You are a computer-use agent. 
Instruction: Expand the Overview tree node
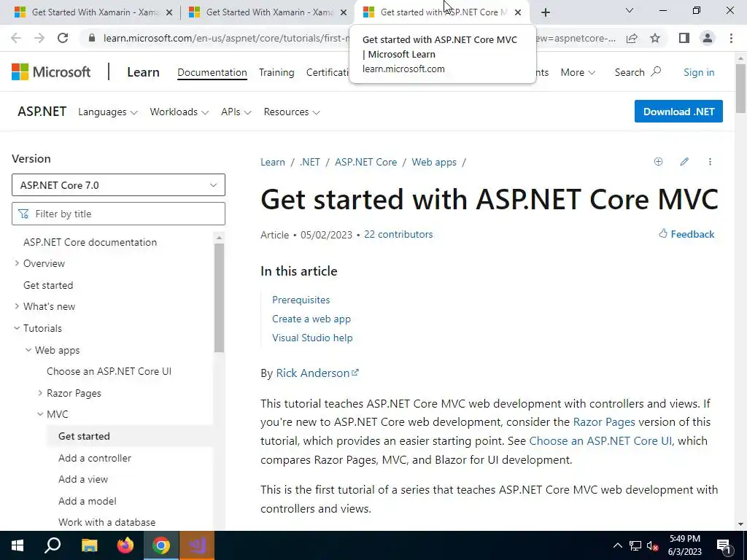pyautogui.click(x=17, y=263)
